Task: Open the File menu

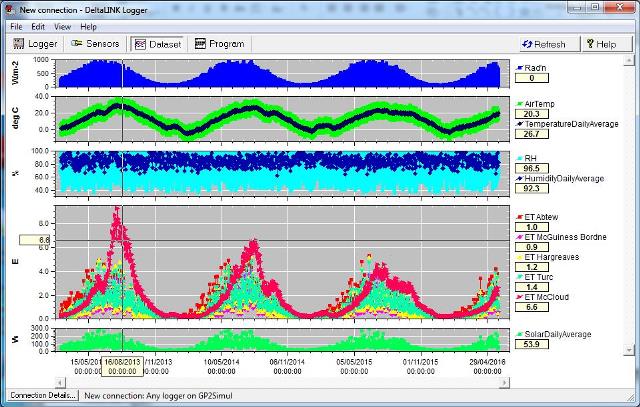Action: click(x=16, y=27)
